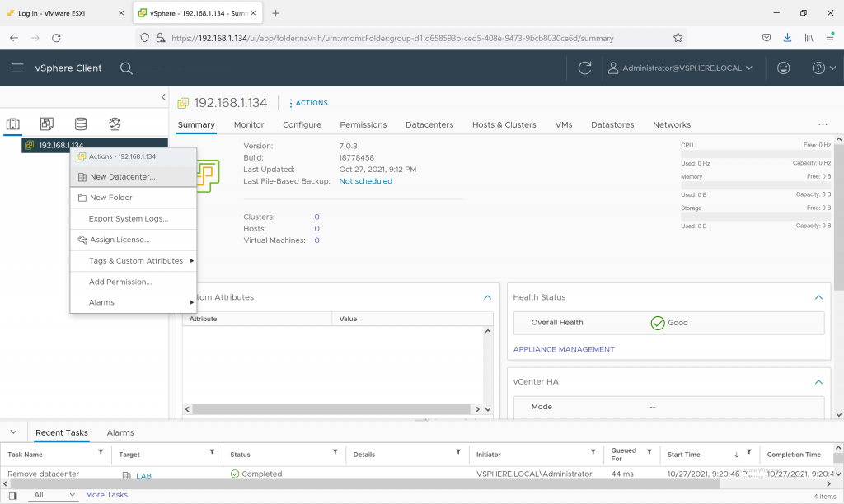The width and height of the screenshot is (844, 504).
Task: Choose New Datacenter from context menu
Action: [134, 176]
